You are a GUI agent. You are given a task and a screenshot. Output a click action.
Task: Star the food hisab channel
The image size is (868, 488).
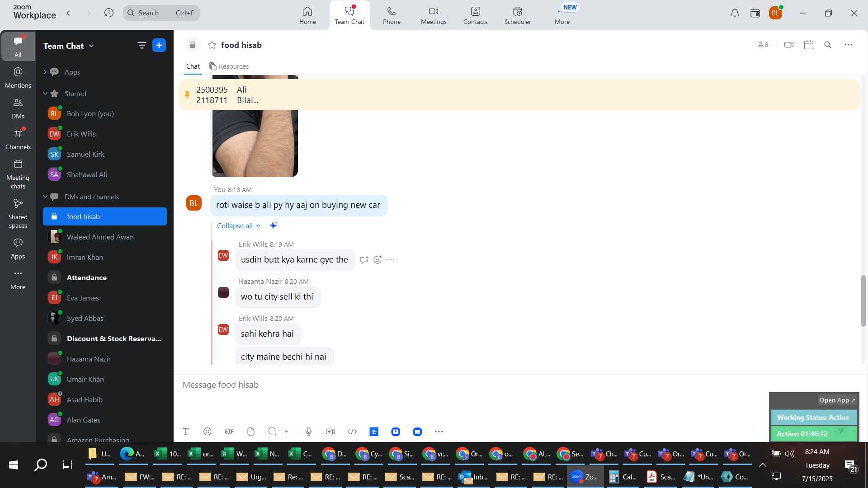[212, 45]
